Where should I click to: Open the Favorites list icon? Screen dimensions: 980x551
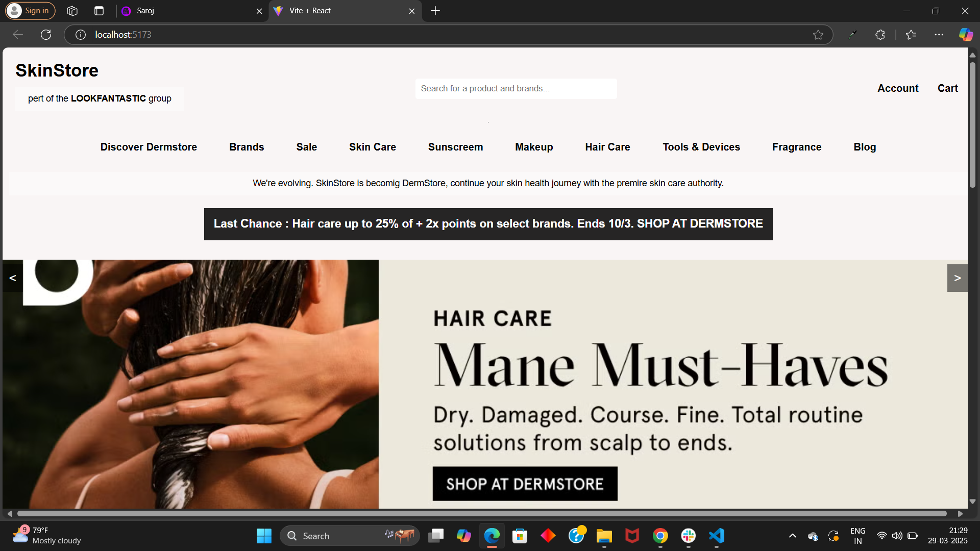(x=911, y=35)
